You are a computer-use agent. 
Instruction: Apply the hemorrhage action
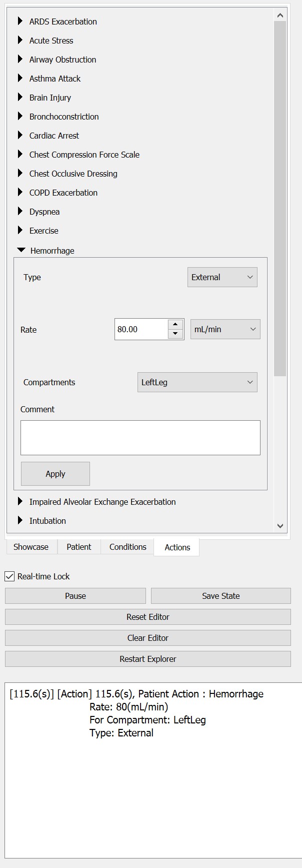click(x=55, y=474)
